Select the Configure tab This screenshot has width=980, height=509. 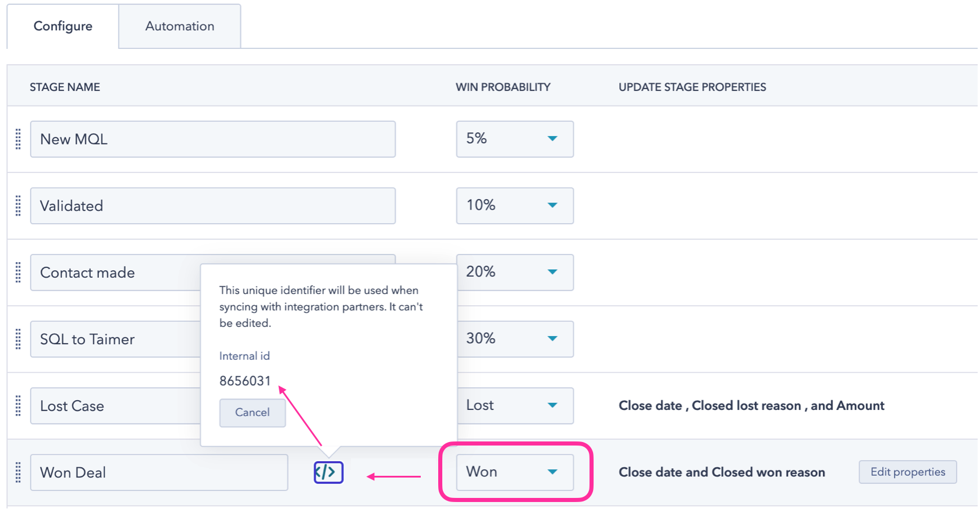(63, 26)
